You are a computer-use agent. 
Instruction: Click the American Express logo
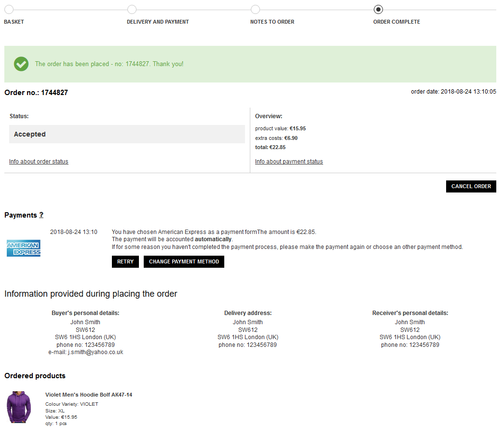(24, 248)
